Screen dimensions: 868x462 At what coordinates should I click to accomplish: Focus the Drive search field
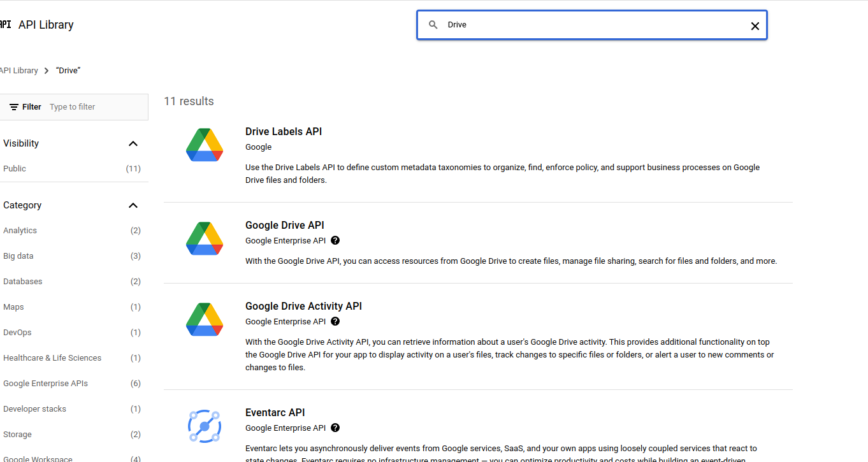point(593,25)
